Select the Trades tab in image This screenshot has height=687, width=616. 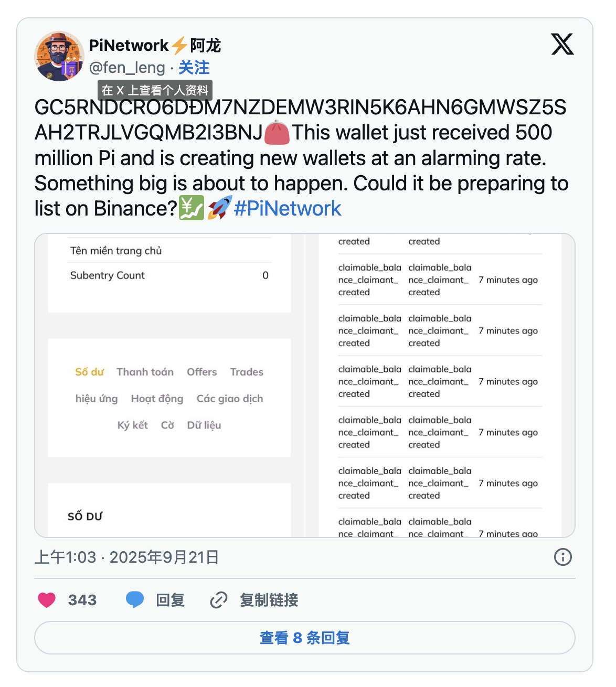pyautogui.click(x=247, y=372)
